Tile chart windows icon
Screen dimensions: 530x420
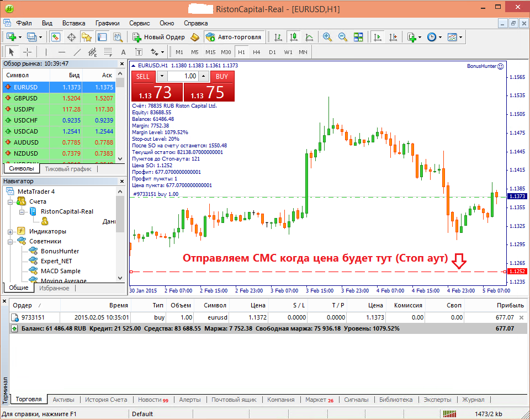pos(358,37)
